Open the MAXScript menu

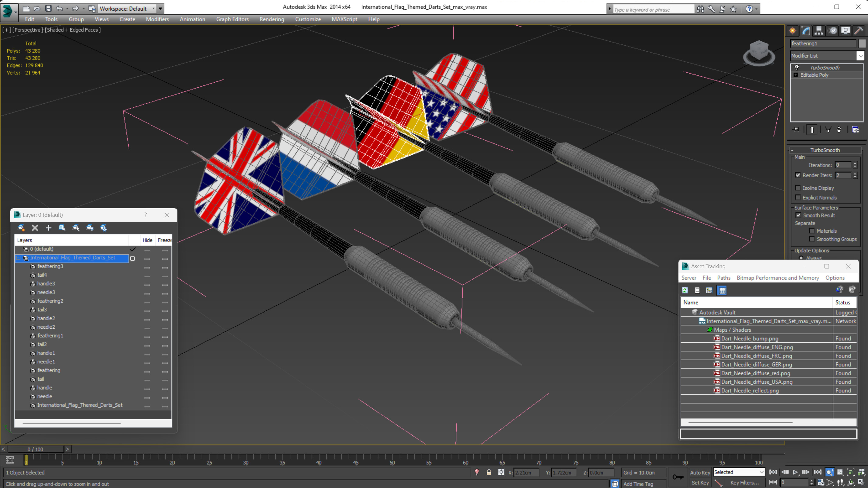[344, 19]
